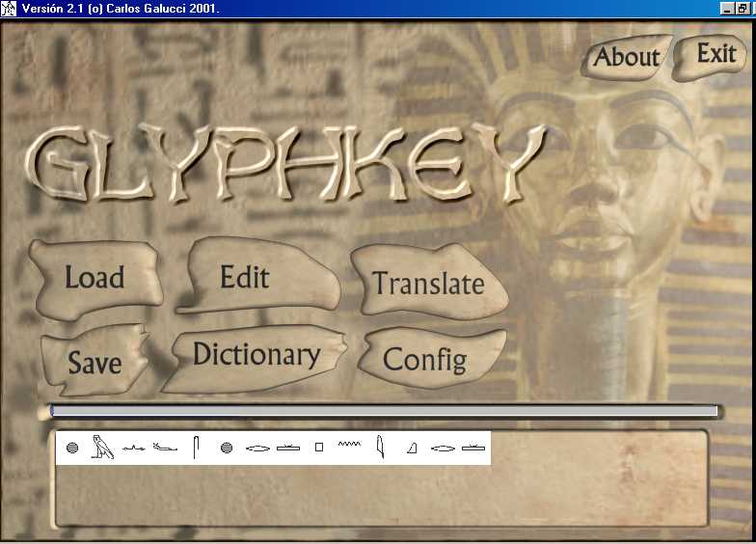Select the zigzag water ripple glyph
The height and width of the screenshot is (544, 756).
[349, 444]
